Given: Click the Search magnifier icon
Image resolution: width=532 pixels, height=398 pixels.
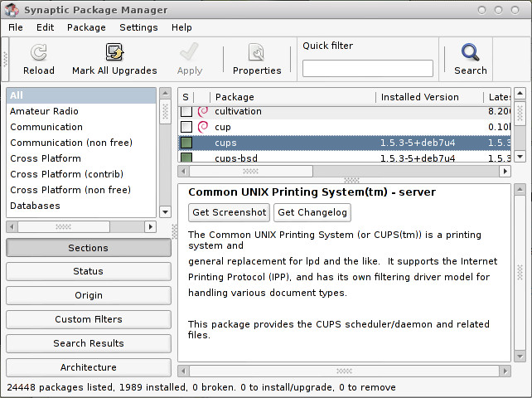Looking at the screenshot, I should point(470,52).
